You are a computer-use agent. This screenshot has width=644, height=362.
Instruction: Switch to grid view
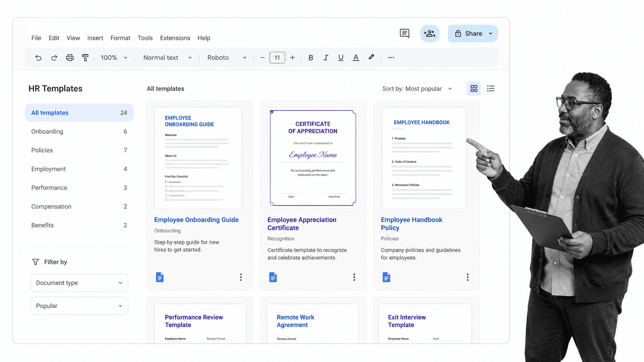474,88
